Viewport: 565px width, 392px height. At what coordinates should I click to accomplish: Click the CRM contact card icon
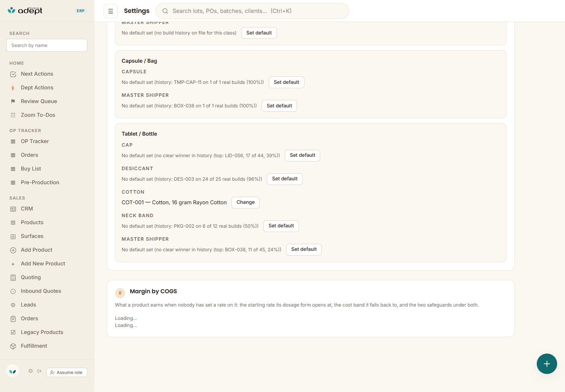(x=13, y=209)
